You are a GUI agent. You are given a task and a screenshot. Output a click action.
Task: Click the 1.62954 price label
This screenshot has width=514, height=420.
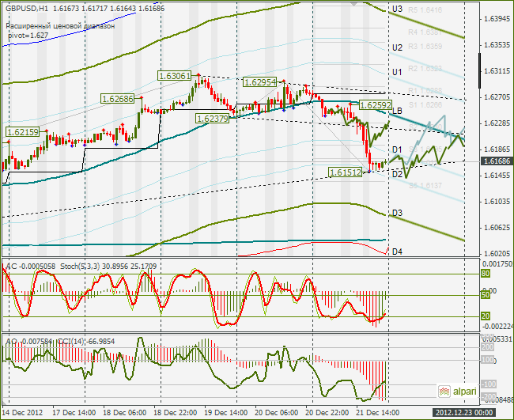pos(260,82)
